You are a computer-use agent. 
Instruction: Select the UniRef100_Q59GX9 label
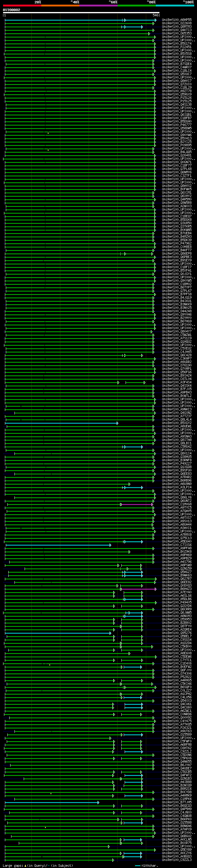point(177,94)
